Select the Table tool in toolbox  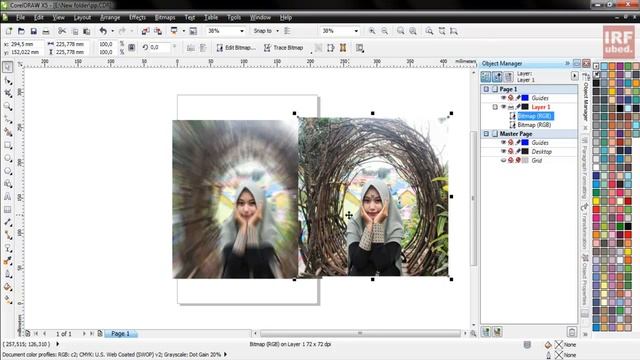[7, 210]
